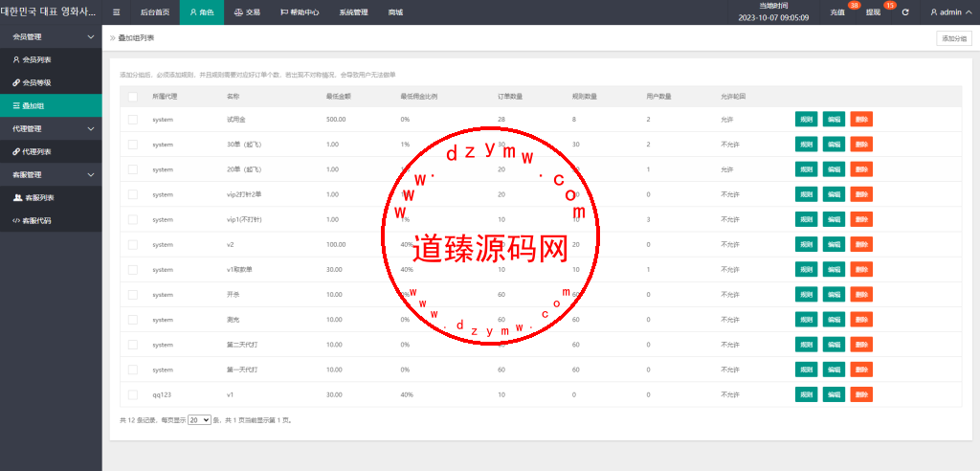The width and height of the screenshot is (980, 471).
Task: Open 客服代码 in the sidebar
Action: tap(51, 220)
